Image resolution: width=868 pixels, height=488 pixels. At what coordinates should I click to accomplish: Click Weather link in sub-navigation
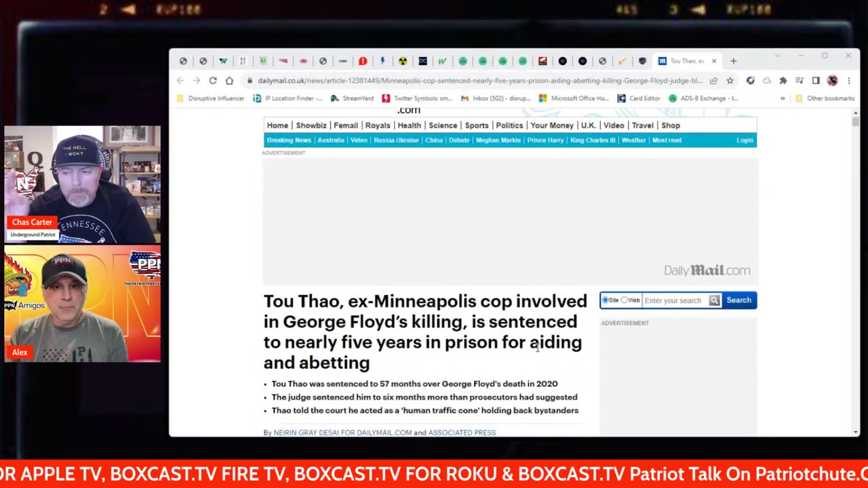tap(633, 140)
